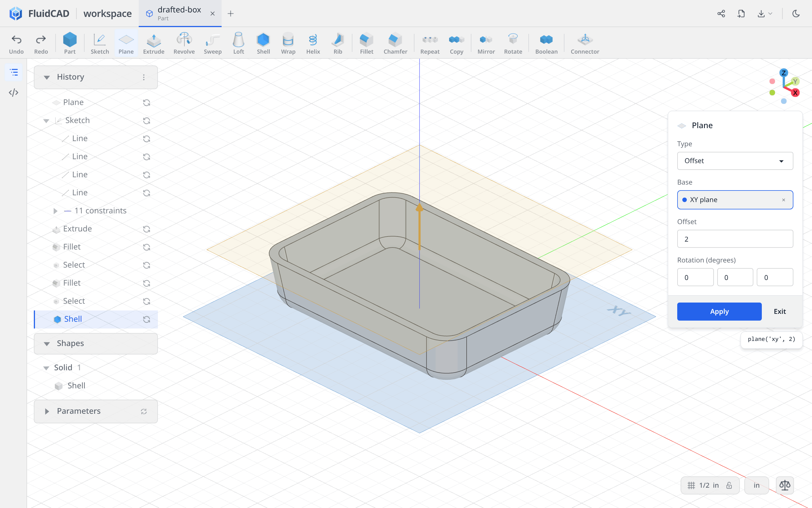The image size is (812, 508).
Task: Select the Shell tool in toolbar
Action: 263,43
